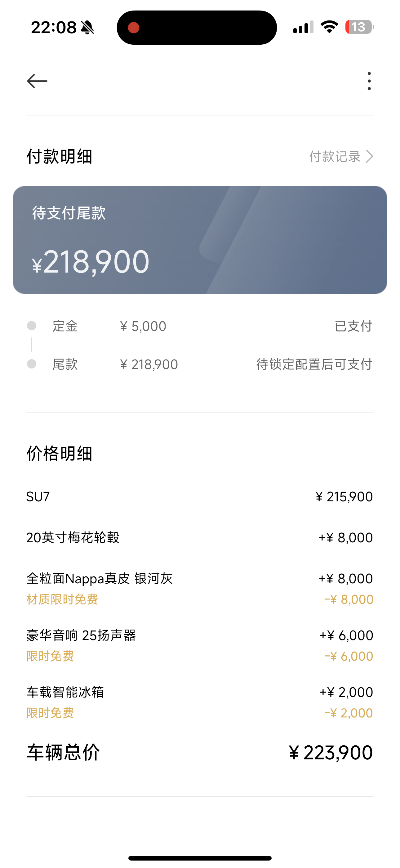Screen dimensions: 400x868
Task: Tap the back arrow icon
Action: pos(37,81)
